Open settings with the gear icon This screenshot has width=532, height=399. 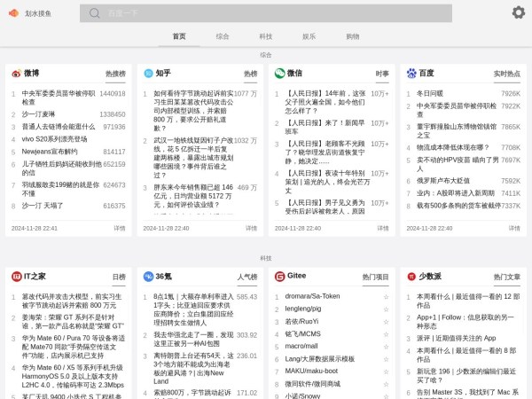coord(518,12)
